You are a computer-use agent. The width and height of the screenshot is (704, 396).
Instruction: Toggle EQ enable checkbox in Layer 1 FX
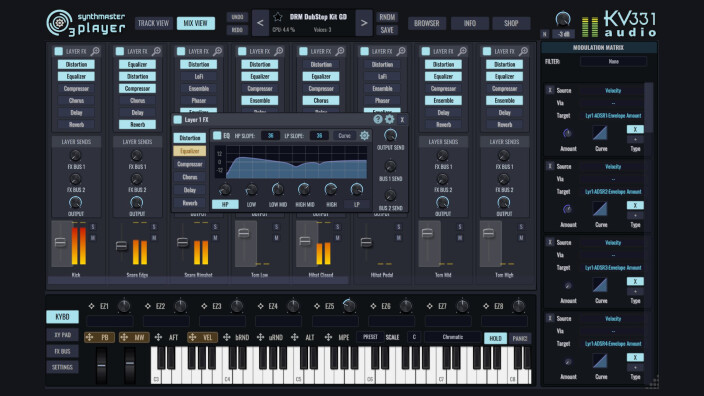click(217, 136)
